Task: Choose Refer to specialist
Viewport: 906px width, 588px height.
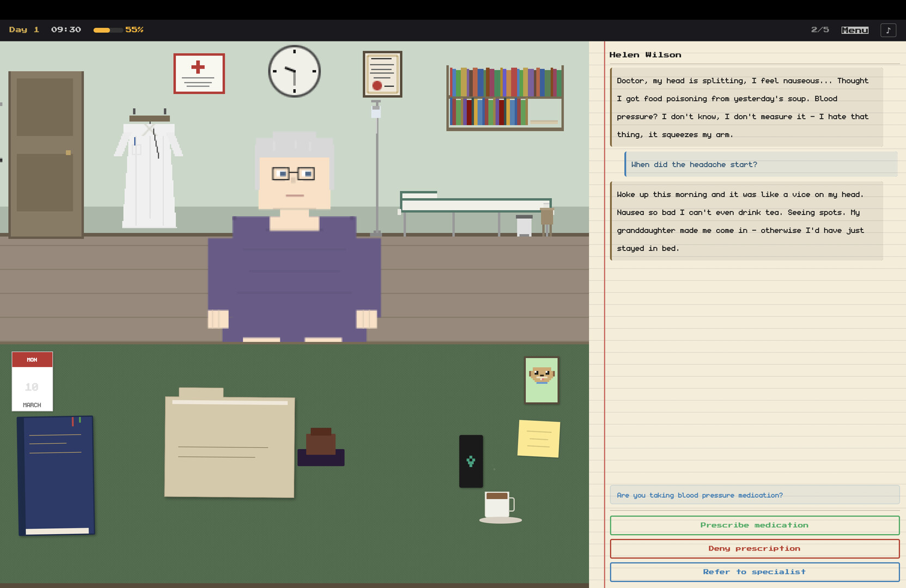Action: pyautogui.click(x=755, y=572)
